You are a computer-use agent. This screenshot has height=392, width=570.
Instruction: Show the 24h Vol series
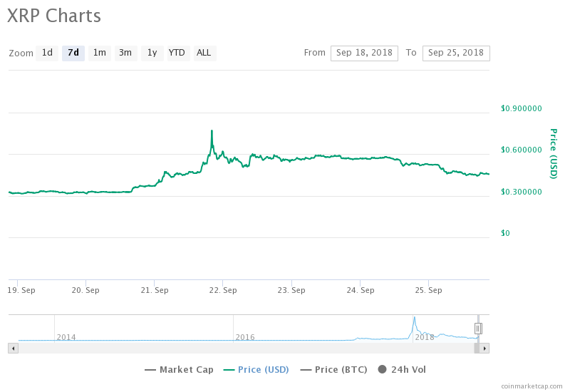coord(402,369)
